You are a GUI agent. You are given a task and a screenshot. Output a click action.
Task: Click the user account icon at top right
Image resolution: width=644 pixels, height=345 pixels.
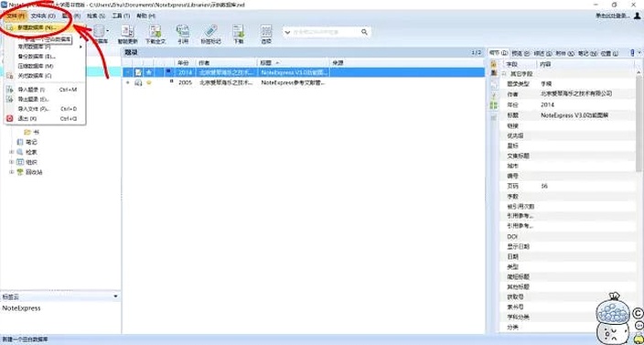[637, 16]
